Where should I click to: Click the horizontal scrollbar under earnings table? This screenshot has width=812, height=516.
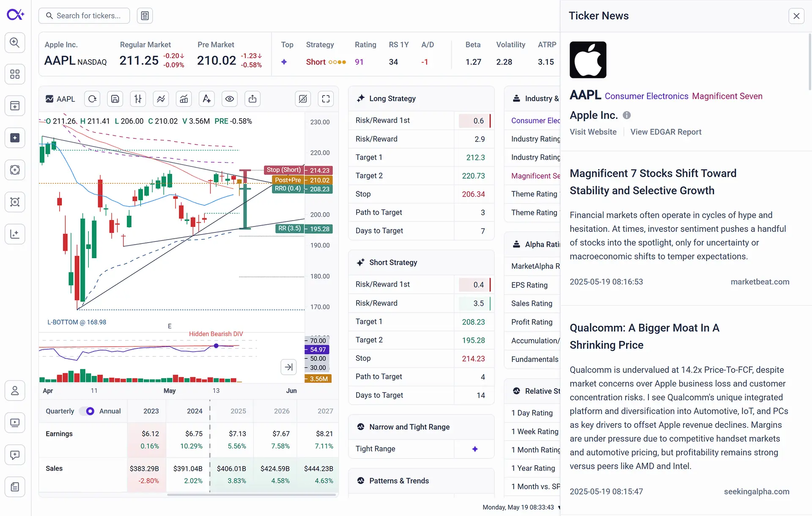point(252,494)
